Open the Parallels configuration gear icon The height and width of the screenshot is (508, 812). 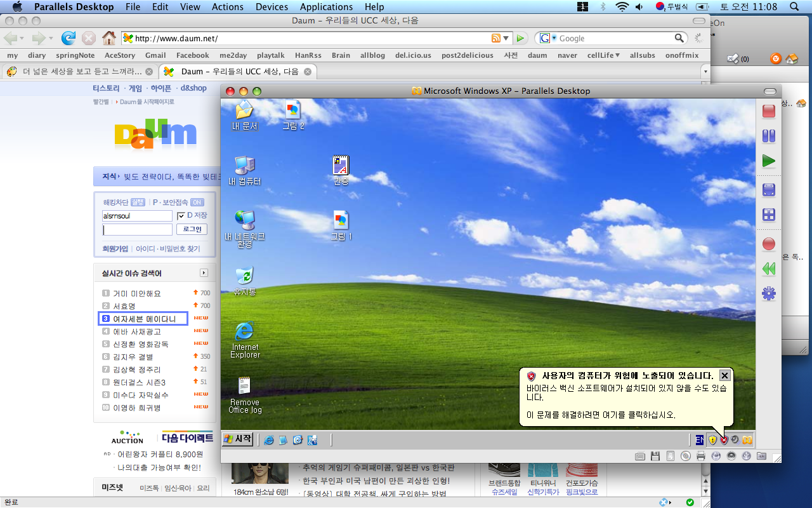click(x=769, y=294)
